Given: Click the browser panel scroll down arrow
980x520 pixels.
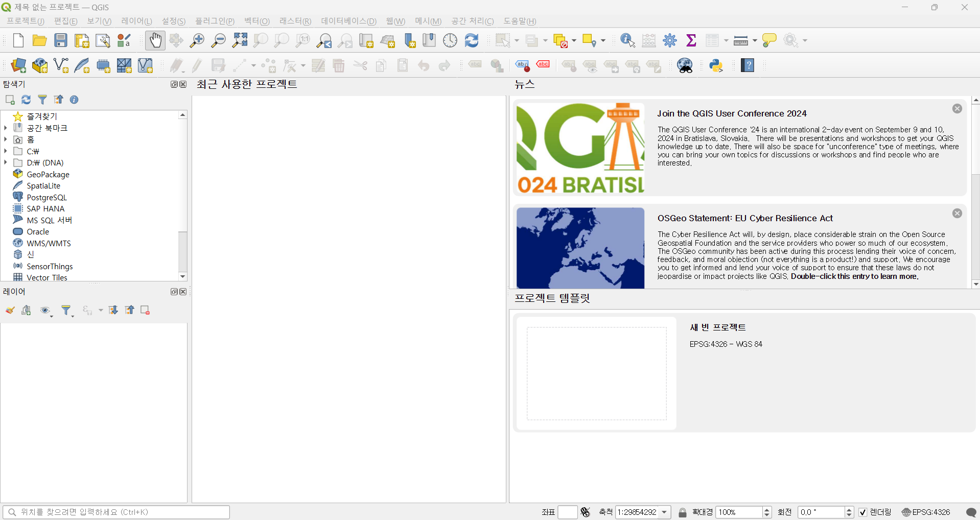Looking at the screenshot, I should click(x=182, y=276).
